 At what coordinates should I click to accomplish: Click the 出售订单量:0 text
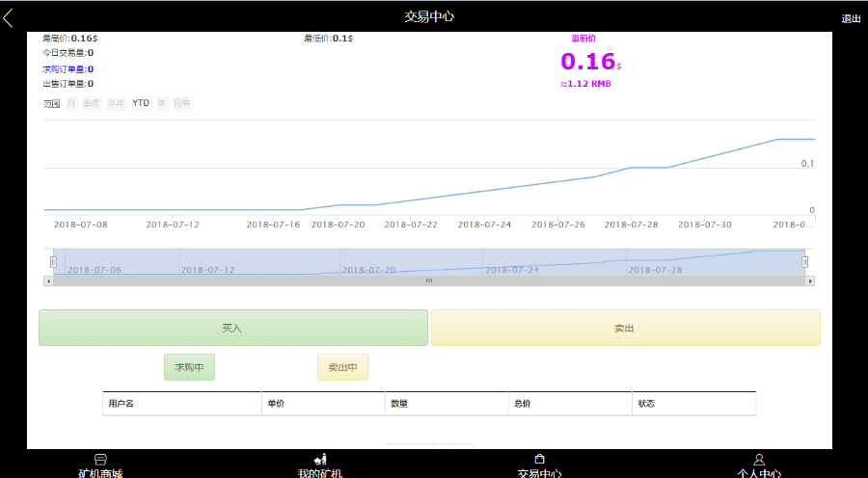point(68,84)
